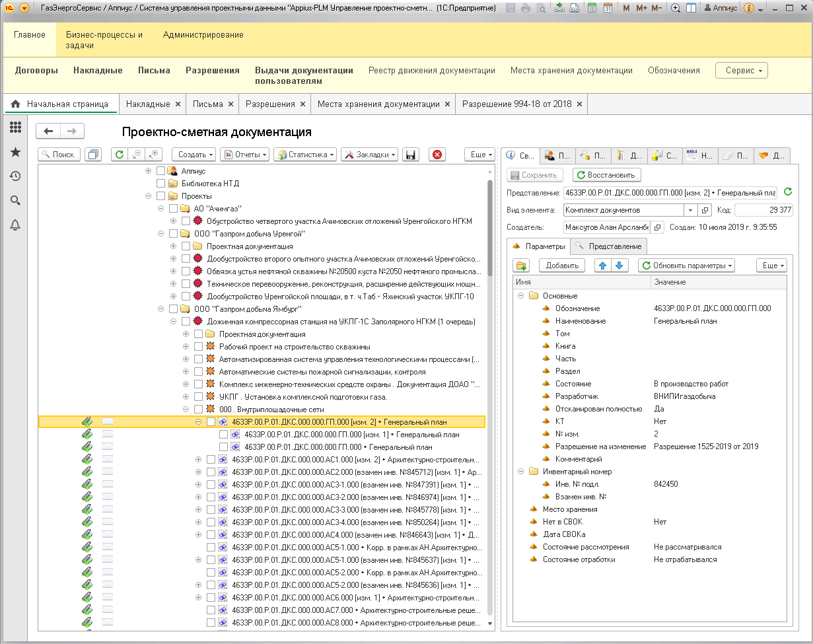813x644 pixels.
Task: Open Администрирование section
Action: 203,35
